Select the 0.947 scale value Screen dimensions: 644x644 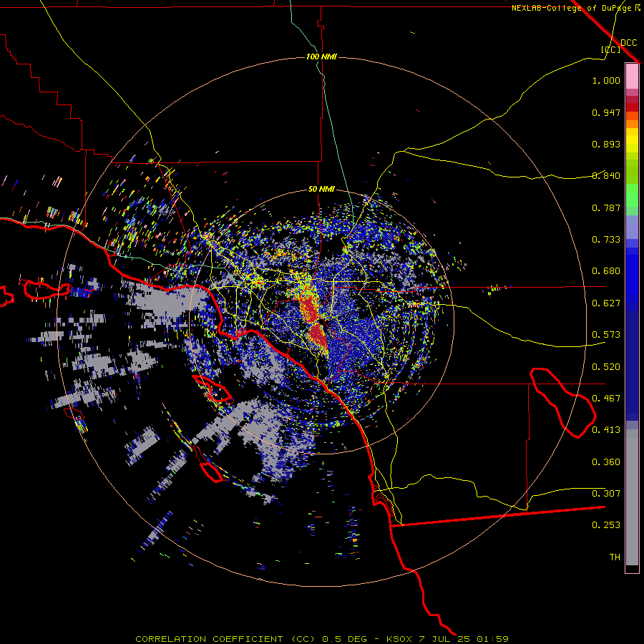[606, 112]
